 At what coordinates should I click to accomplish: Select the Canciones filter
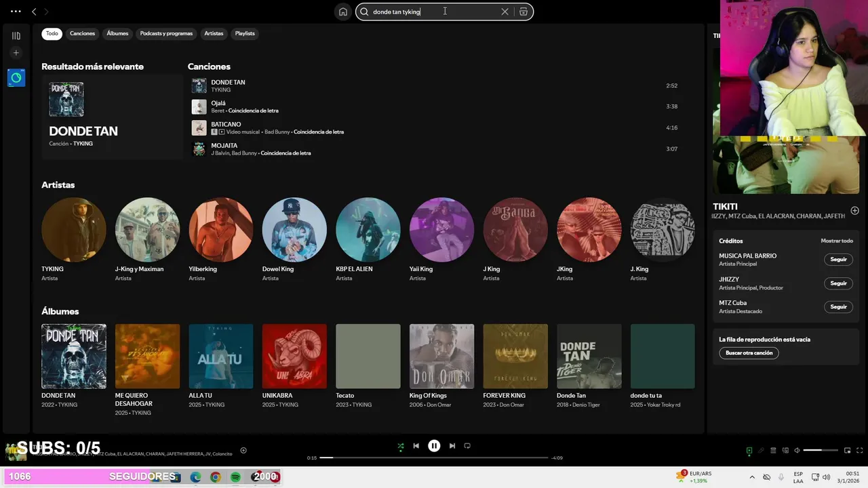(x=83, y=33)
